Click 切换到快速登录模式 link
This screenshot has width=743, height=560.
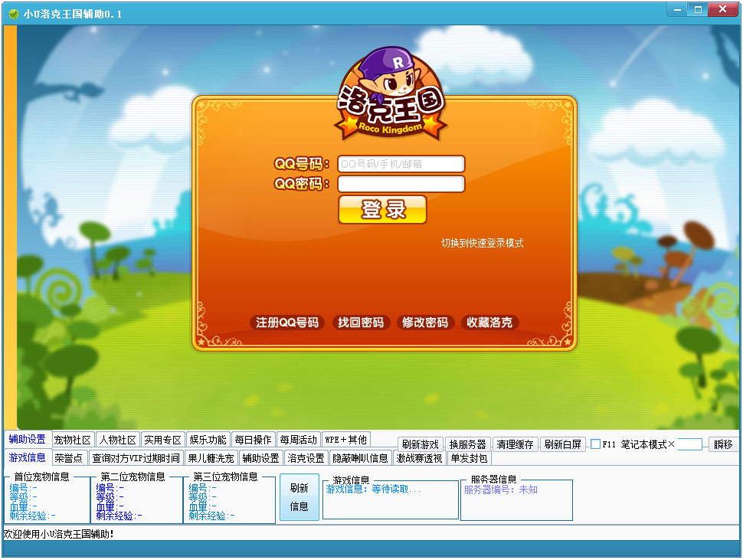[x=482, y=243]
